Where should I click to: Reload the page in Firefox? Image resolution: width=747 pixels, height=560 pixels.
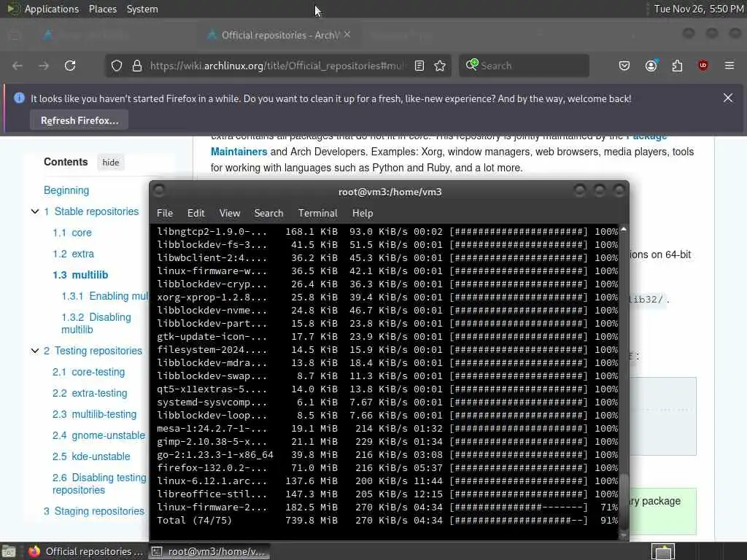coord(70,66)
